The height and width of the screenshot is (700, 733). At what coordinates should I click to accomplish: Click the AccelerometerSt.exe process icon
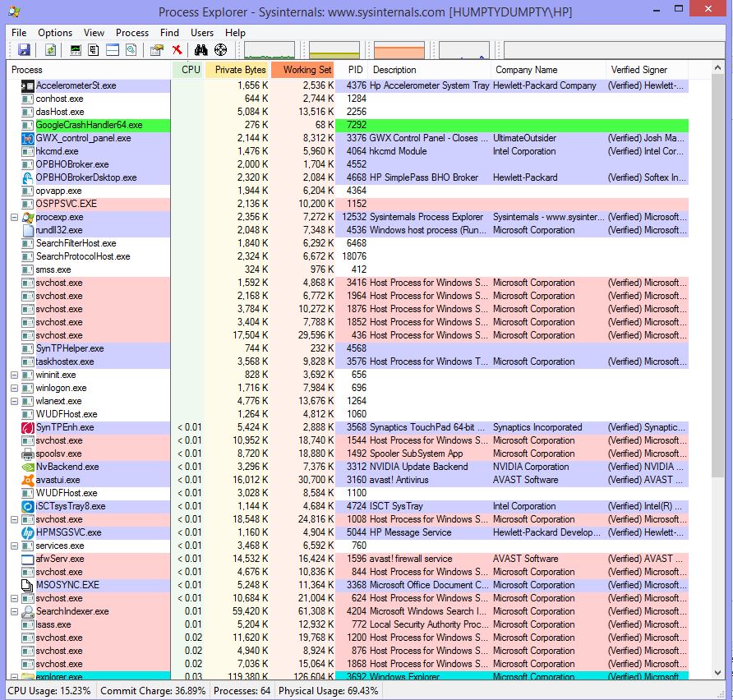click(x=28, y=85)
